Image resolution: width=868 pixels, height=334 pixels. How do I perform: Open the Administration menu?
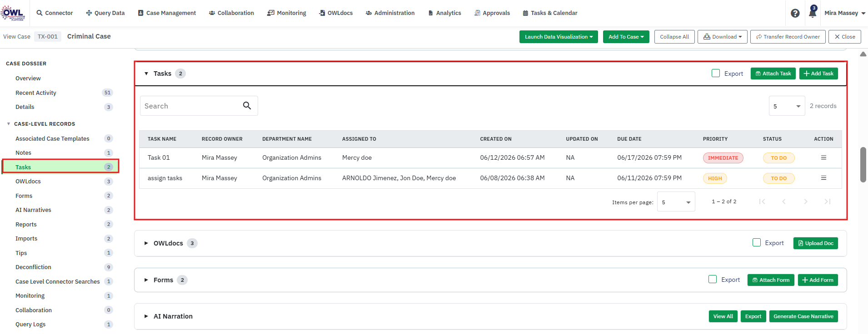tap(390, 13)
